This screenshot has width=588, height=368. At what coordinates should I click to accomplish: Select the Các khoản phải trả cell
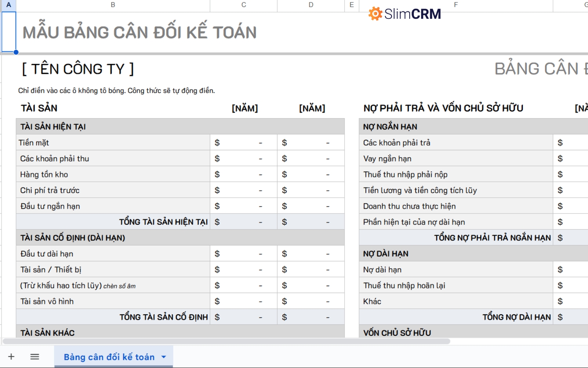click(x=456, y=143)
